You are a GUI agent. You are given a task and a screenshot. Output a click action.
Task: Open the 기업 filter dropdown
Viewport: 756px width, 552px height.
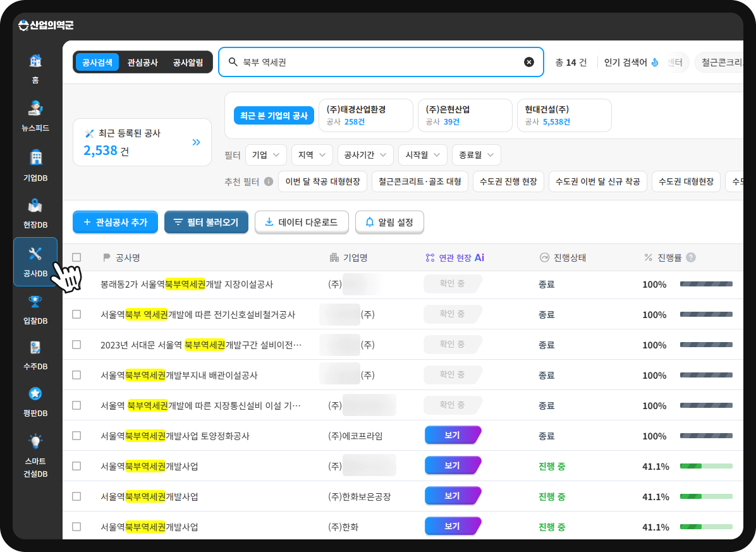(265, 156)
